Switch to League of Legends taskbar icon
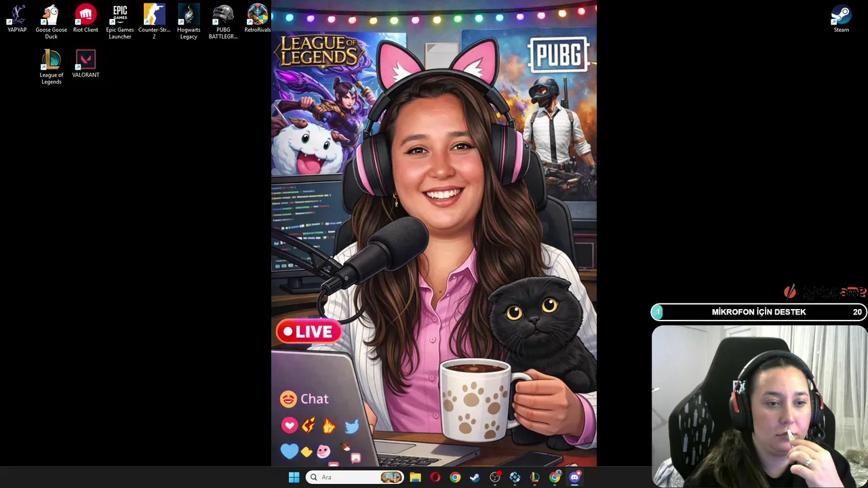Image resolution: width=868 pixels, height=488 pixels. (535, 477)
